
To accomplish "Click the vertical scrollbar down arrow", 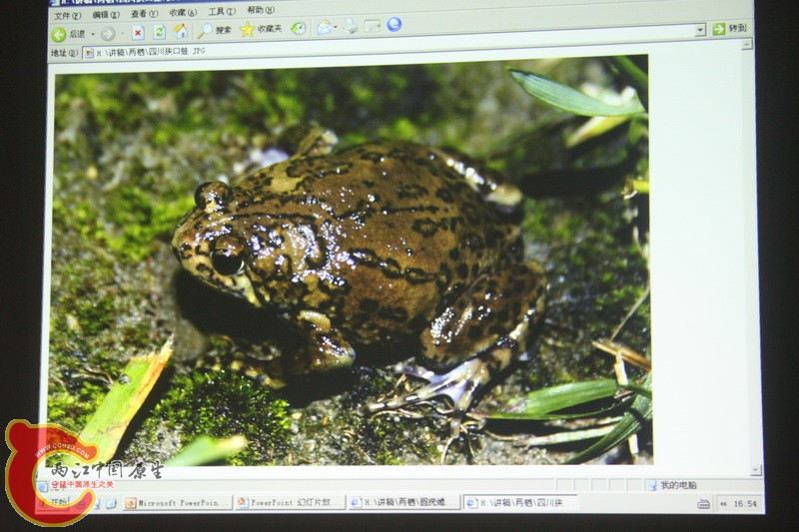I will pyautogui.click(x=756, y=470).
